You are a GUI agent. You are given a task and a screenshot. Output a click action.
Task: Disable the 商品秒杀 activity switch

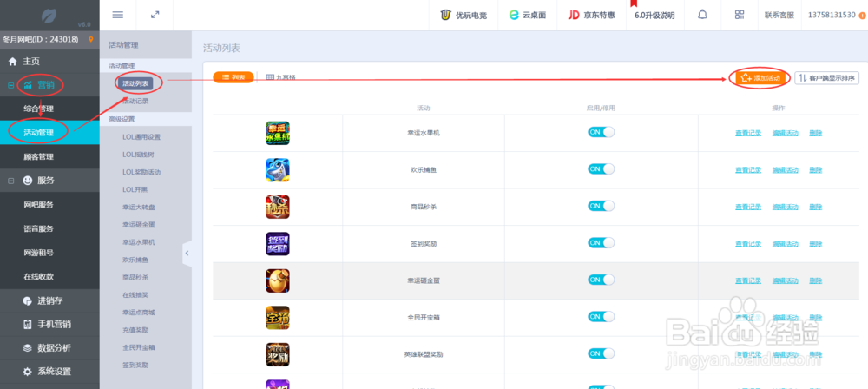click(602, 206)
